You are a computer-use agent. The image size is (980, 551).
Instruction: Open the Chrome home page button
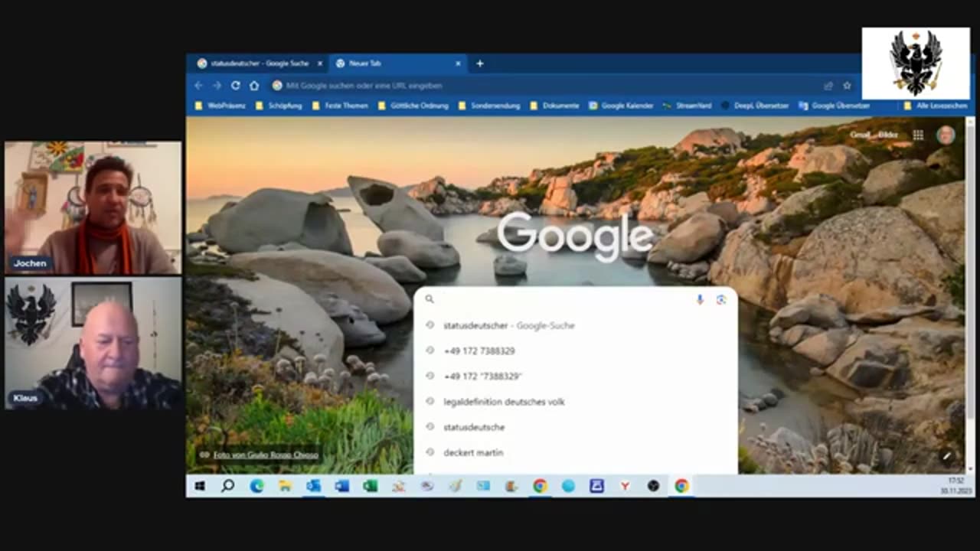point(254,86)
